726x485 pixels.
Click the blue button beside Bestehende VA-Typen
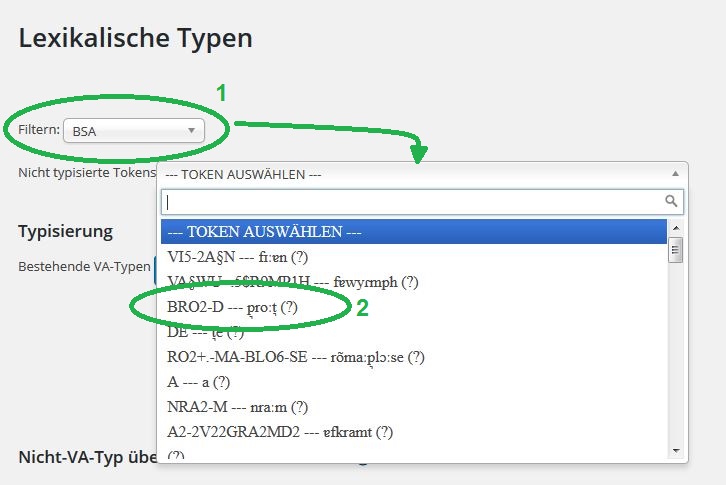click(x=157, y=267)
